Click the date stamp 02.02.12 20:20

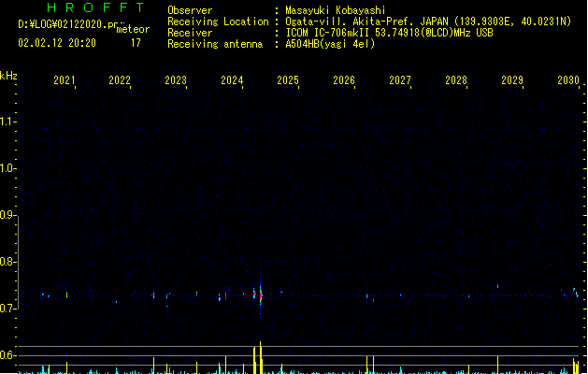[57, 43]
